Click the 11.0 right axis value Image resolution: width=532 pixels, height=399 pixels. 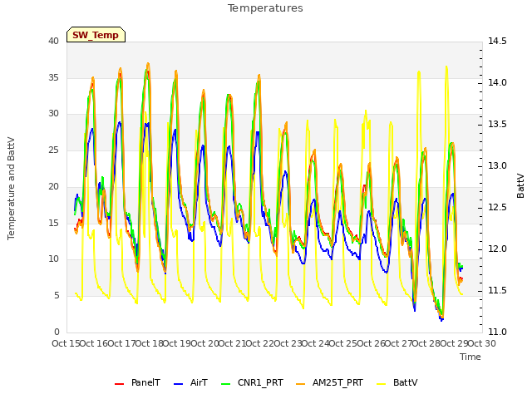(497, 332)
